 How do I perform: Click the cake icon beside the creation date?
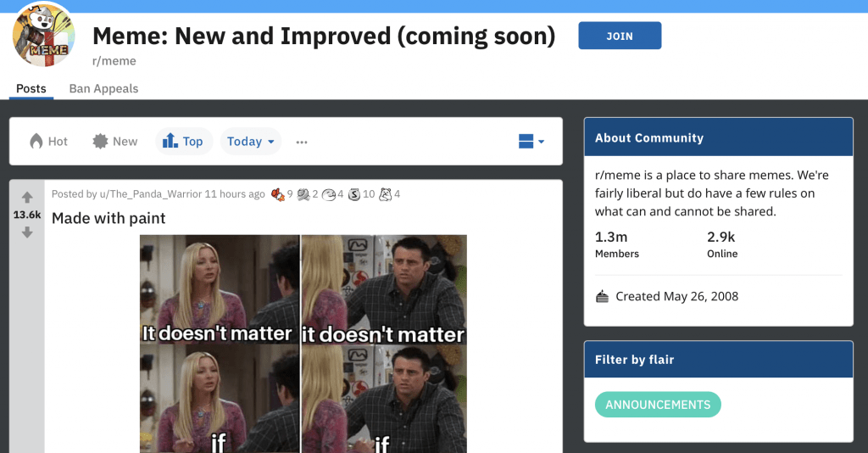click(603, 296)
